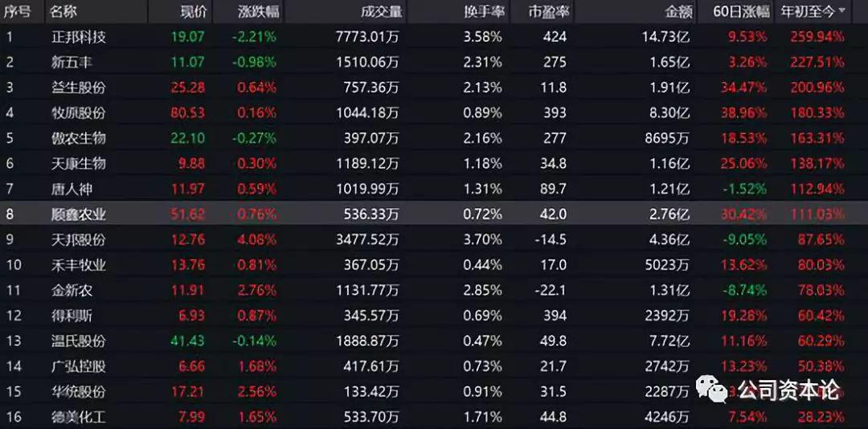The height and width of the screenshot is (429, 868).
Task: Click P/E value -22.1
Action: click(x=550, y=291)
